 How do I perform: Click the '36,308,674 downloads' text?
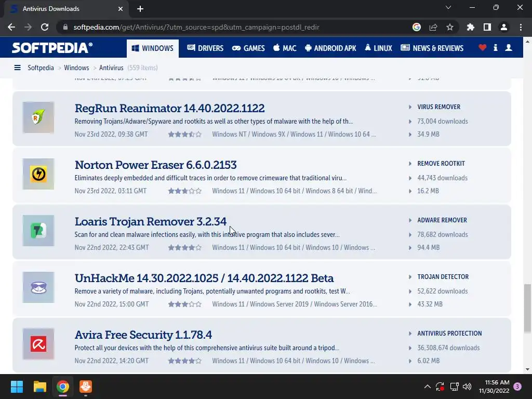coord(448,348)
